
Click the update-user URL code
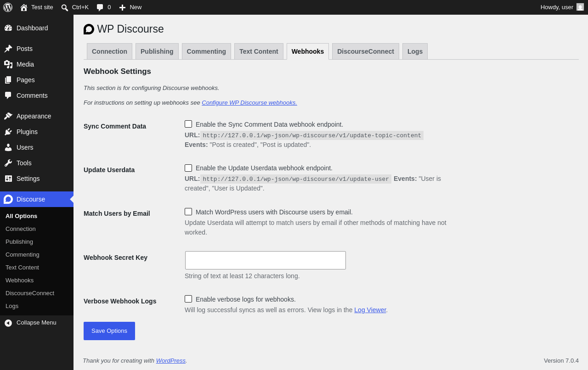pos(296,179)
